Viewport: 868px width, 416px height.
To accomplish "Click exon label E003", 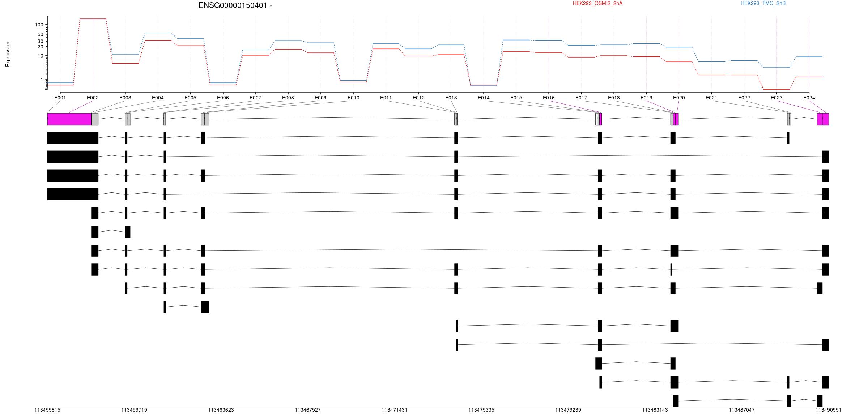I will (125, 98).
